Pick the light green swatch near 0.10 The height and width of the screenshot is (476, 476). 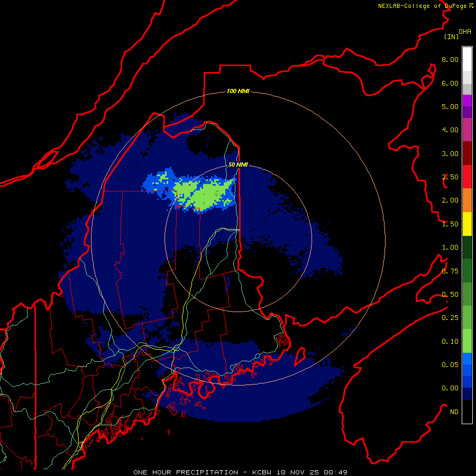[467, 341]
